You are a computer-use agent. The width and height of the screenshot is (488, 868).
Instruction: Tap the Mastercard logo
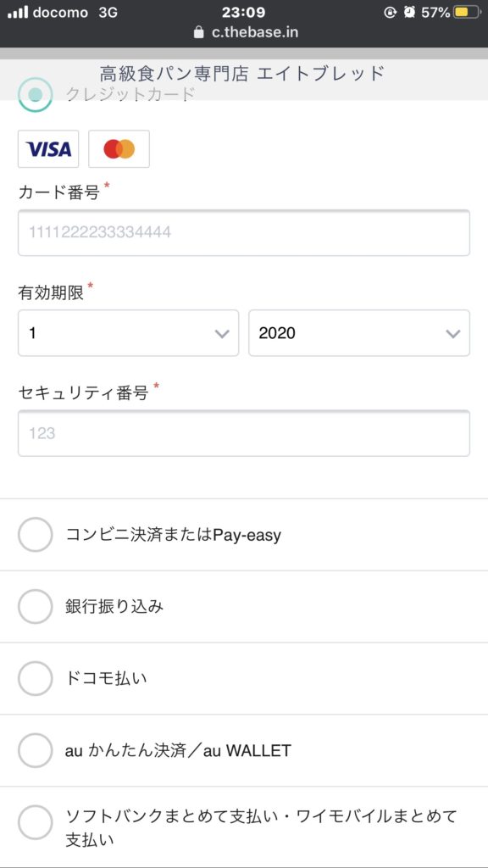tap(119, 149)
